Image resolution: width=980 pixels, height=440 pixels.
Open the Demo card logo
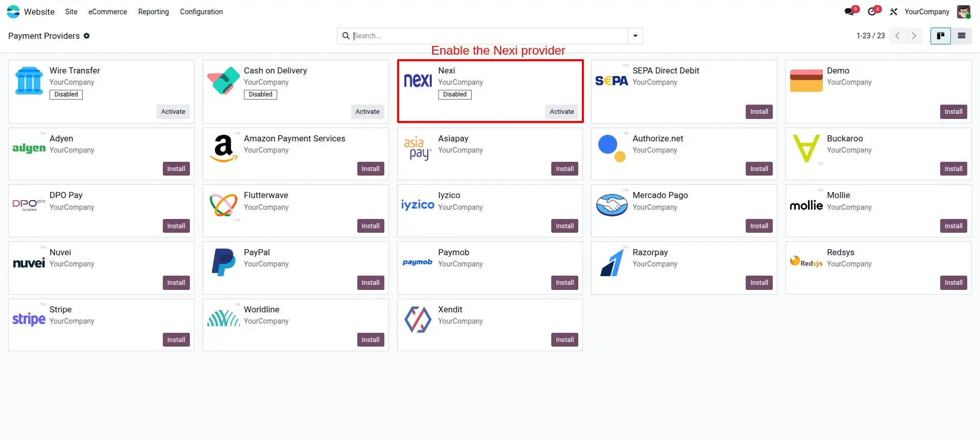806,81
